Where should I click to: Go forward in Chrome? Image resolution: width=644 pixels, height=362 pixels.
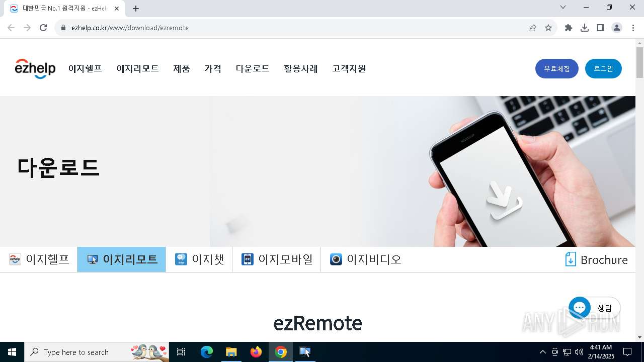click(27, 28)
